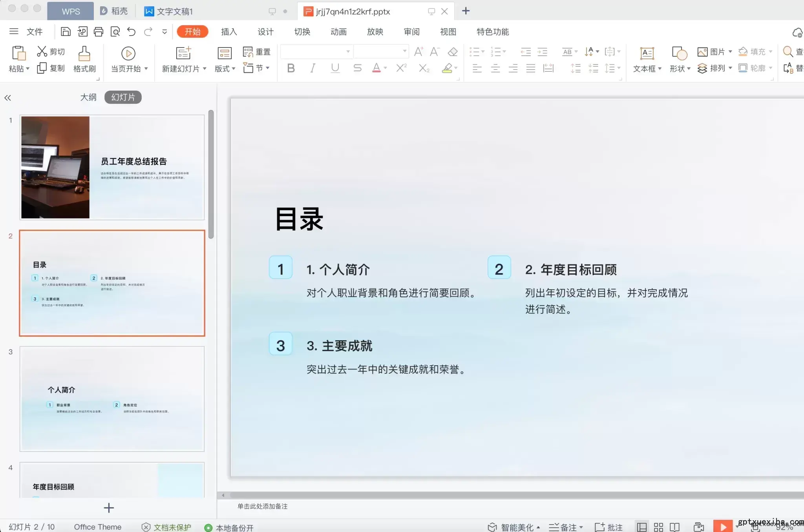Switch panel to Slides (幻灯片) view
This screenshot has height=532, width=804.
[x=123, y=97]
